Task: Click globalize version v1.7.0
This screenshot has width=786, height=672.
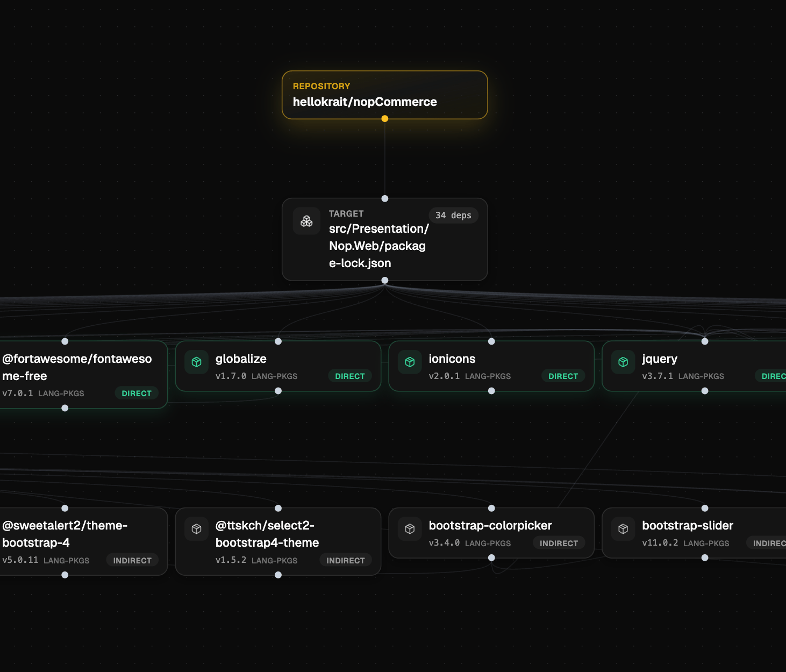Action: point(231,376)
